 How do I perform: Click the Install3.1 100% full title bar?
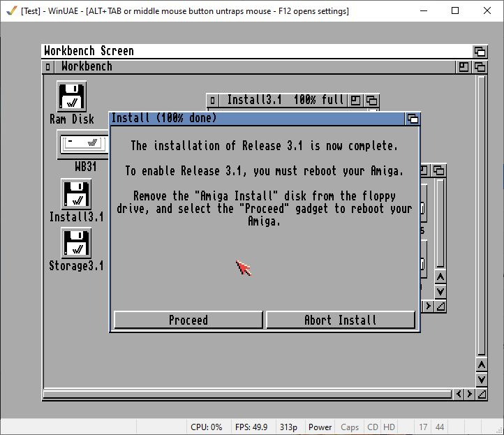click(x=283, y=101)
